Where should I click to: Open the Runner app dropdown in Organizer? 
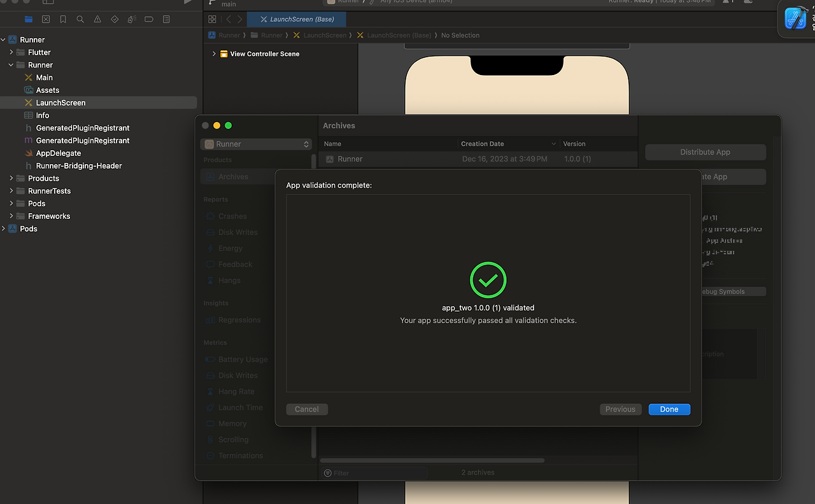pyautogui.click(x=256, y=144)
